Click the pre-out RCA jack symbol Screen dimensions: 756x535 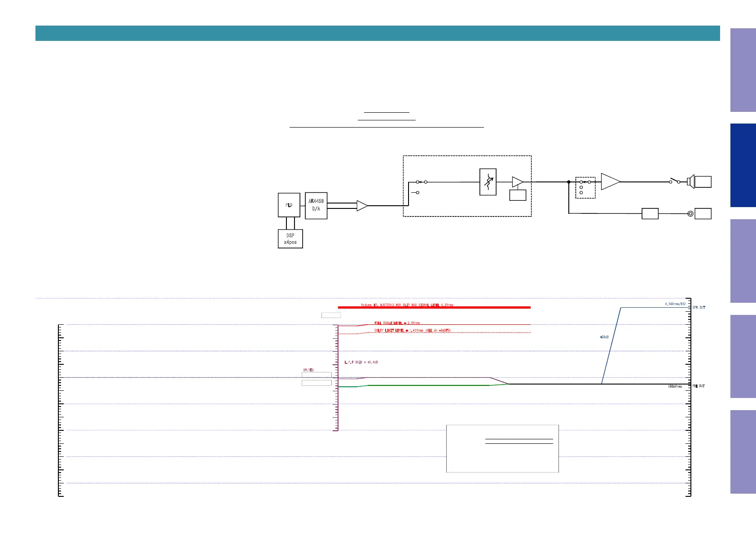(x=690, y=214)
